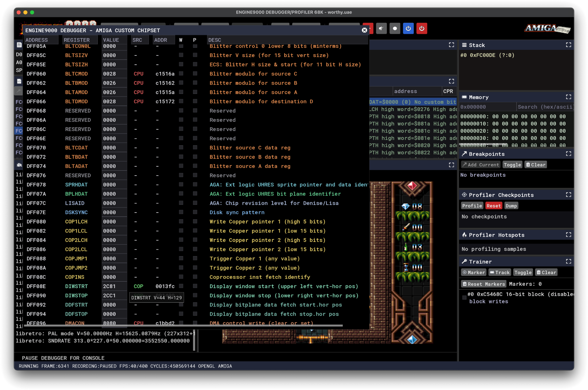Click the Breakpoints Toggle button
Screen dimensions: 588x390
[x=512, y=165]
